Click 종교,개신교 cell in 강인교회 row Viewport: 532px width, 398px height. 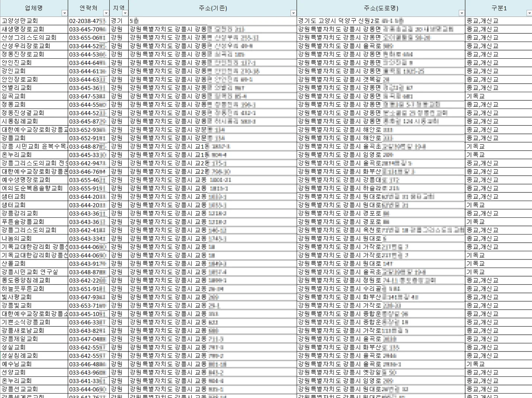[x=499, y=71]
